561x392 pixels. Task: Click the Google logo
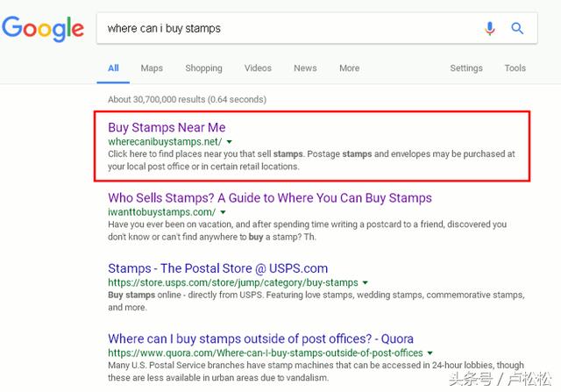42,29
